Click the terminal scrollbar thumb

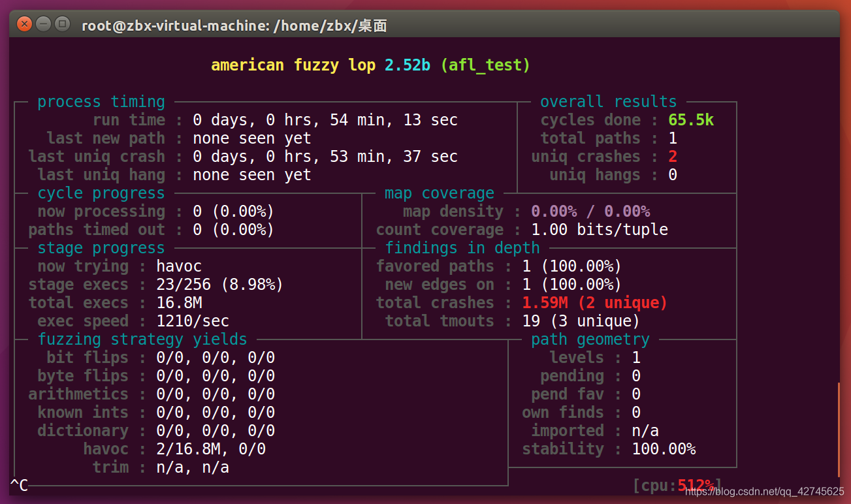(839, 430)
